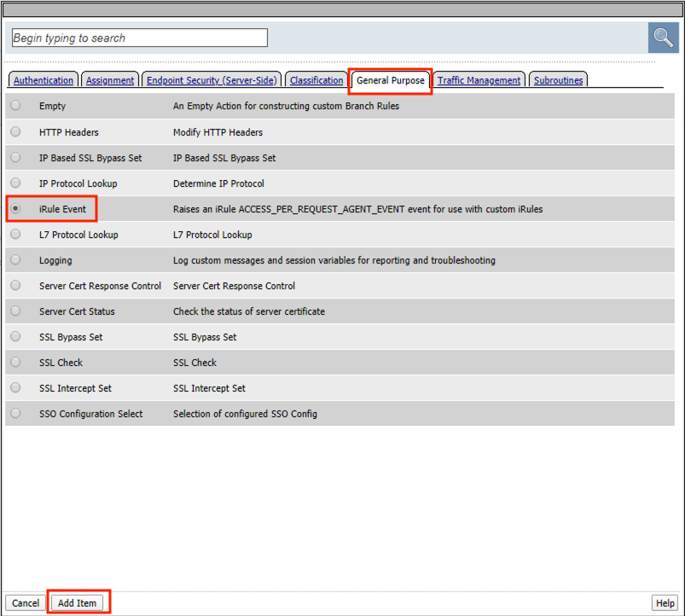Image resolution: width=685 pixels, height=616 pixels.
Task: Select the General Purpose tab
Action: click(x=391, y=80)
